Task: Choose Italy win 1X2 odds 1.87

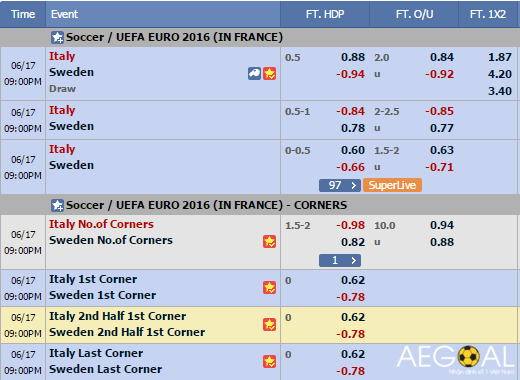Action: (500, 57)
